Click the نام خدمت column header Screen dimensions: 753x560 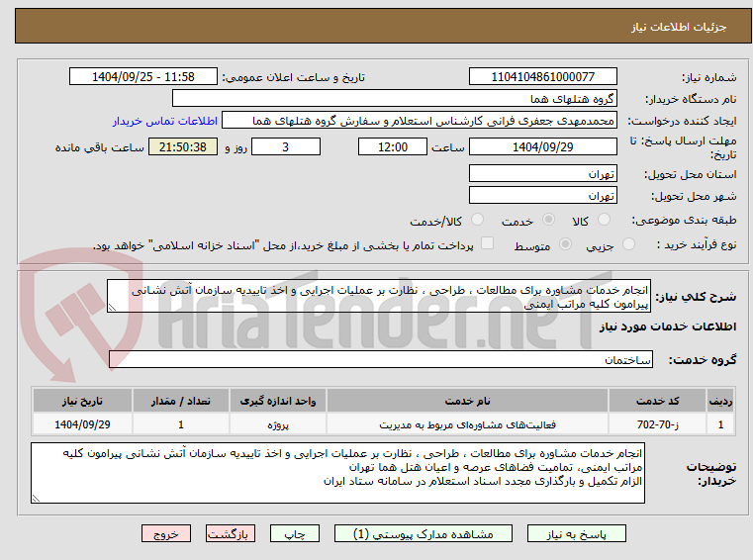467,401
